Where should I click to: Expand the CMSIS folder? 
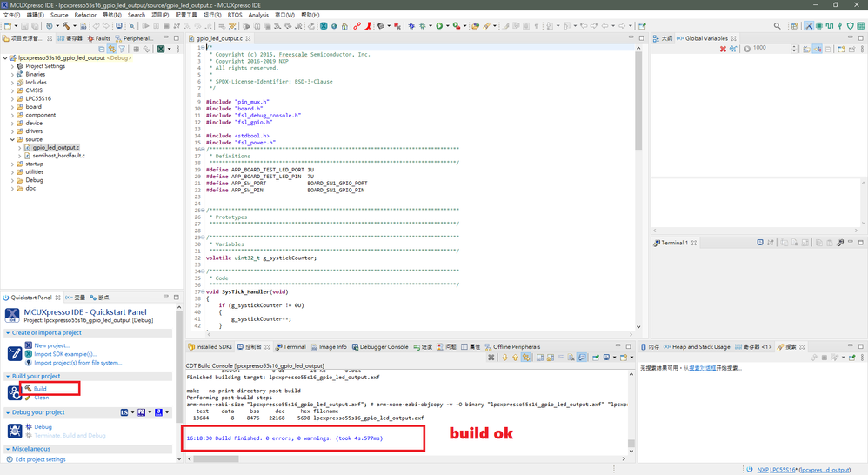(x=12, y=90)
